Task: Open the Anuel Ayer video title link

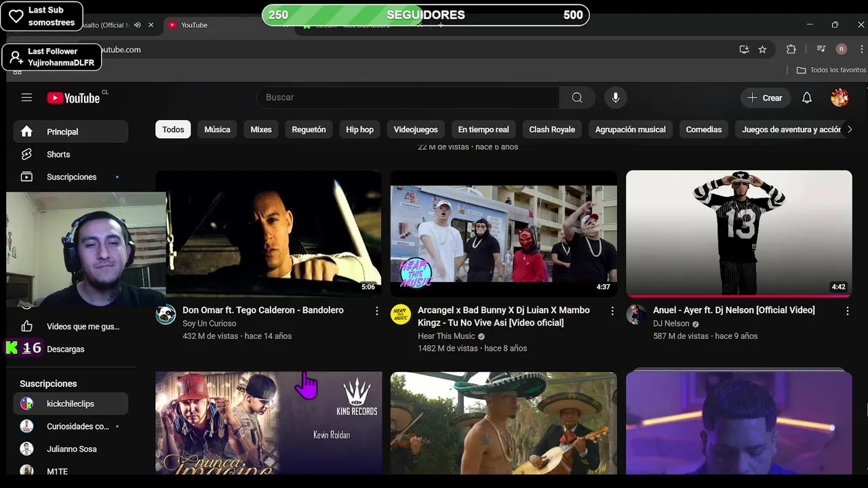Action: [x=734, y=310]
